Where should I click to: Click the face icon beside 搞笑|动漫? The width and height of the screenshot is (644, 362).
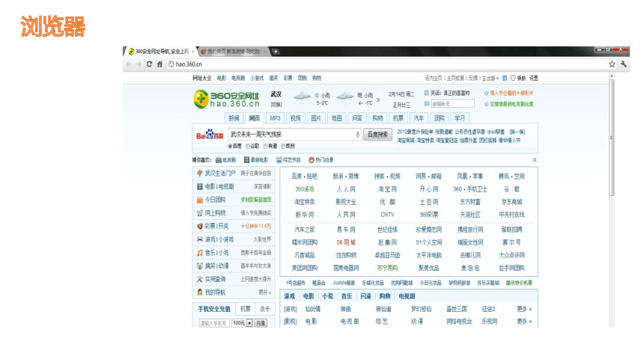[x=200, y=266]
